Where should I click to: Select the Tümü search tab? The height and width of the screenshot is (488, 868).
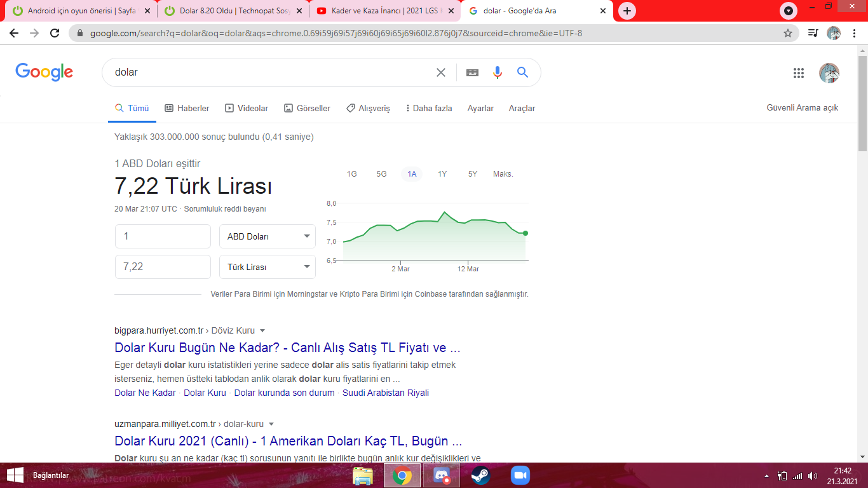coord(132,109)
